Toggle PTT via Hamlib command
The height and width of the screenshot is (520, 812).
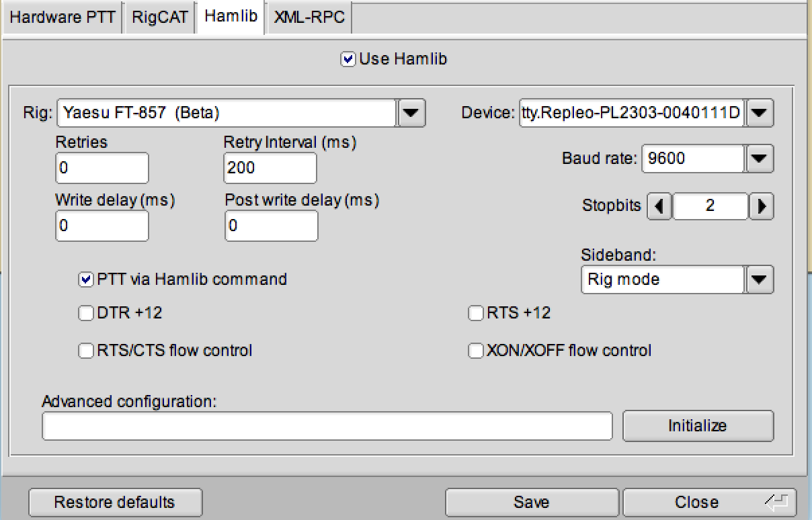coord(85,279)
